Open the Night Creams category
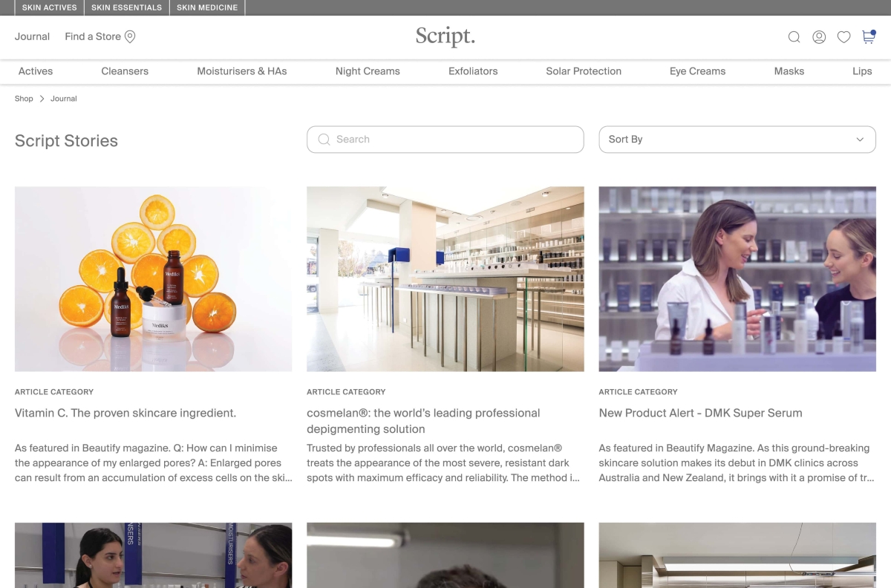The height and width of the screenshot is (588, 891). point(368,71)
